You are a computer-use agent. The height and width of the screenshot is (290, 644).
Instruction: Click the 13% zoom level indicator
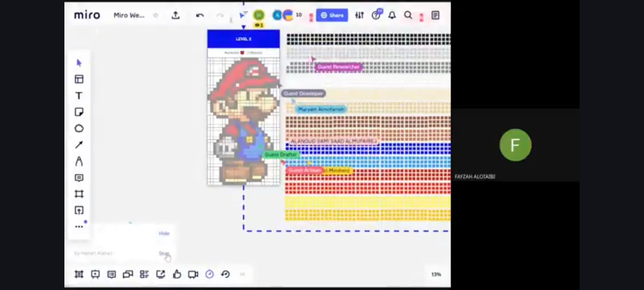click(x=436, y=274)
